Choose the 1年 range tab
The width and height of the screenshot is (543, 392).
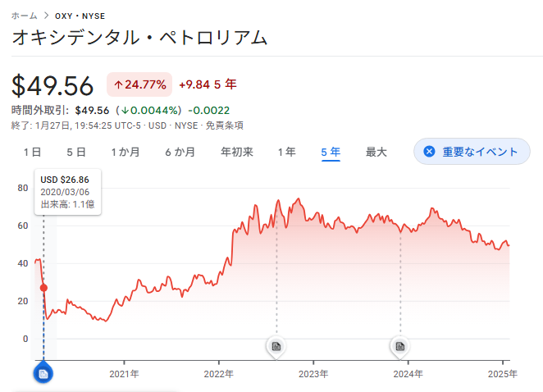point(286,152)
